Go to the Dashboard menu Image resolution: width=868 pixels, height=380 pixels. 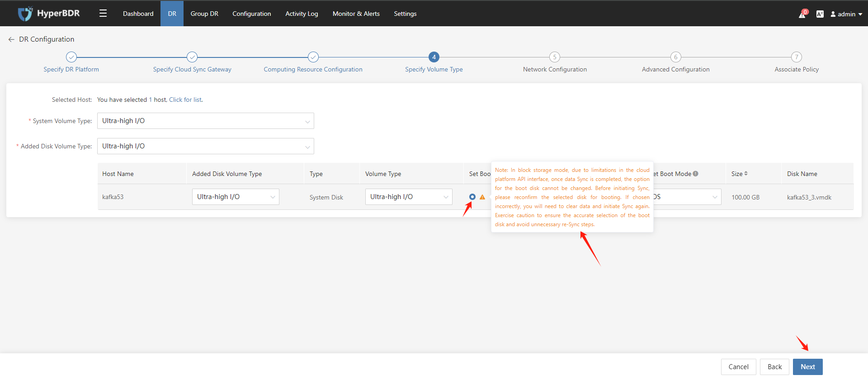click(138, 14)
